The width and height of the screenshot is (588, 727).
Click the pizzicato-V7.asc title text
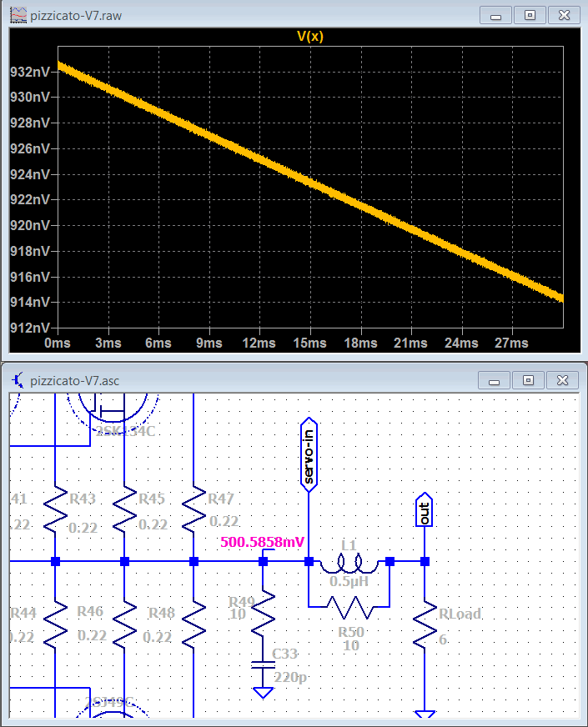[75, 381]
